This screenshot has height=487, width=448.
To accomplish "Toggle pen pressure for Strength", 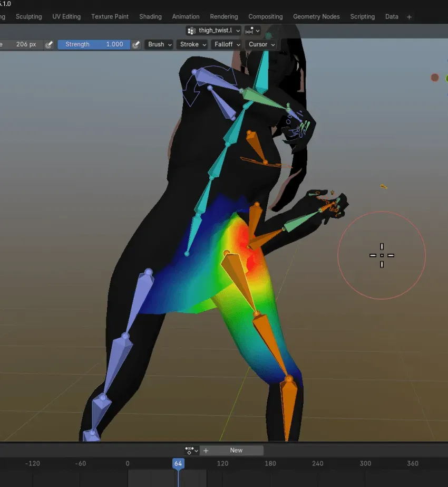I will click(x=135, y=44).
